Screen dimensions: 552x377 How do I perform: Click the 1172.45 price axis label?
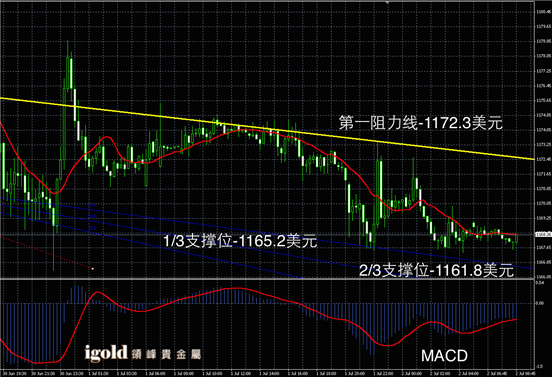pos(543,159)
